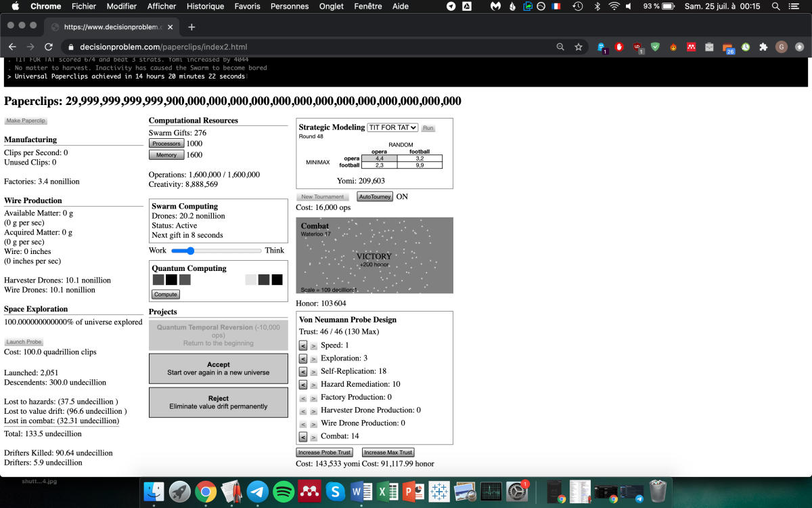Viewport: 812px width, 508px height.
Task: Open the Bluetooth menu in the menu bar
Action: coord(597,6)
